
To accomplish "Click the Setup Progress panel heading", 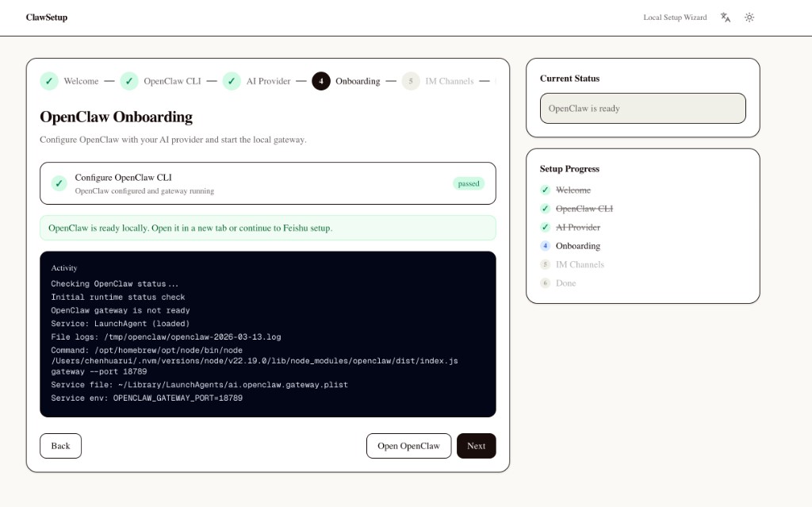I will (x=569, y=169).
